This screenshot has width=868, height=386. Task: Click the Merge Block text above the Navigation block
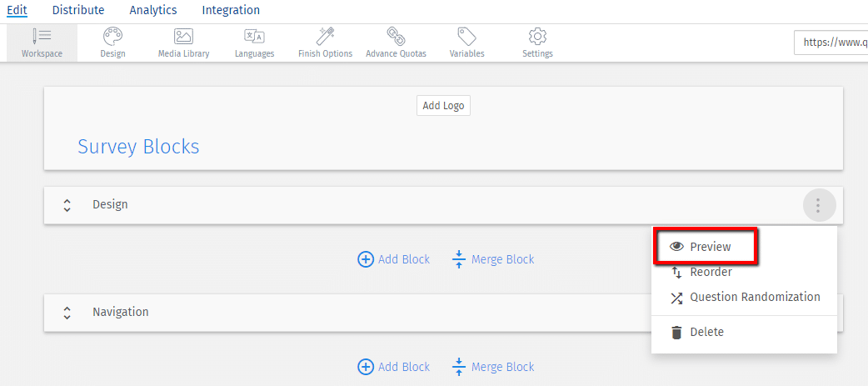(502, 259)
